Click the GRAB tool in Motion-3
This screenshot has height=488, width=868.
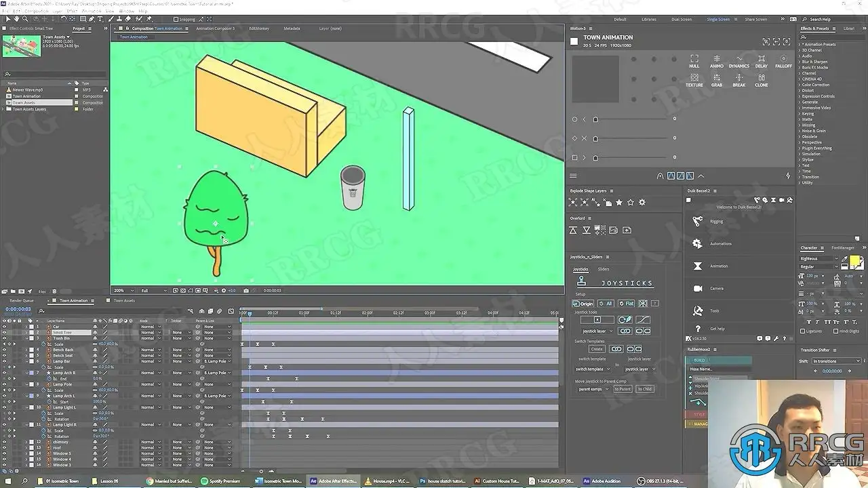716,80
